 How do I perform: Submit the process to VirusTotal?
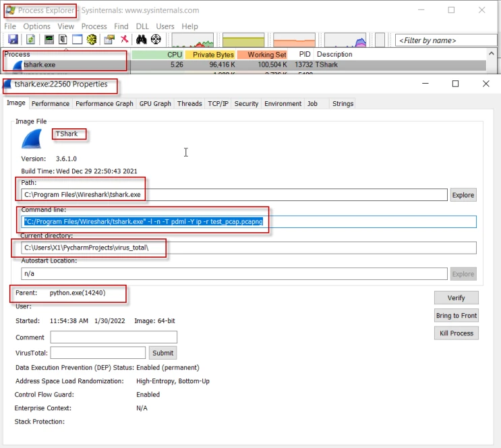coord(163,353)
